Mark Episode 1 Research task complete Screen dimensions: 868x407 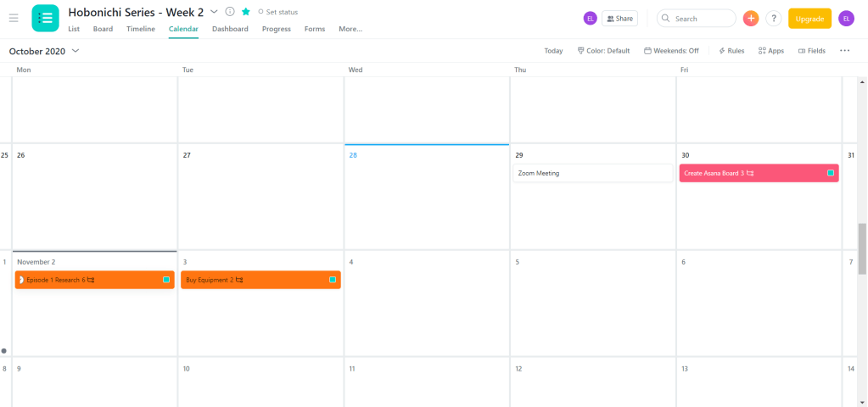point(21,280)
